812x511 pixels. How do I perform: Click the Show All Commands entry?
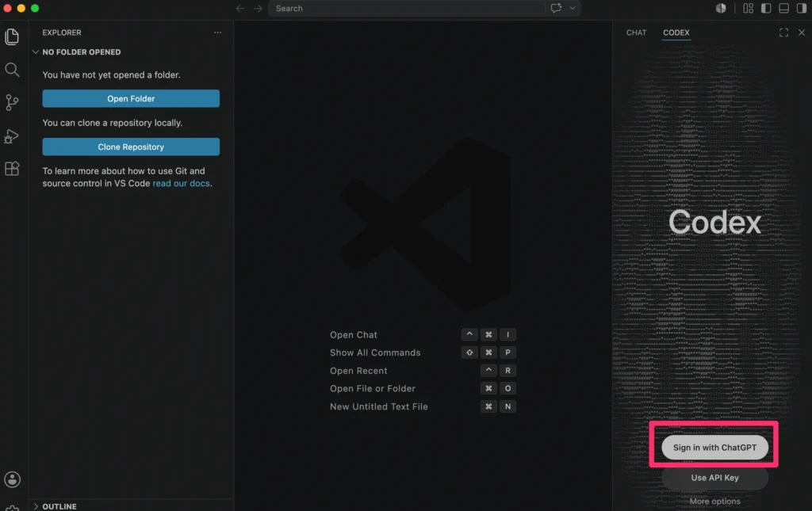coord(375,353)
